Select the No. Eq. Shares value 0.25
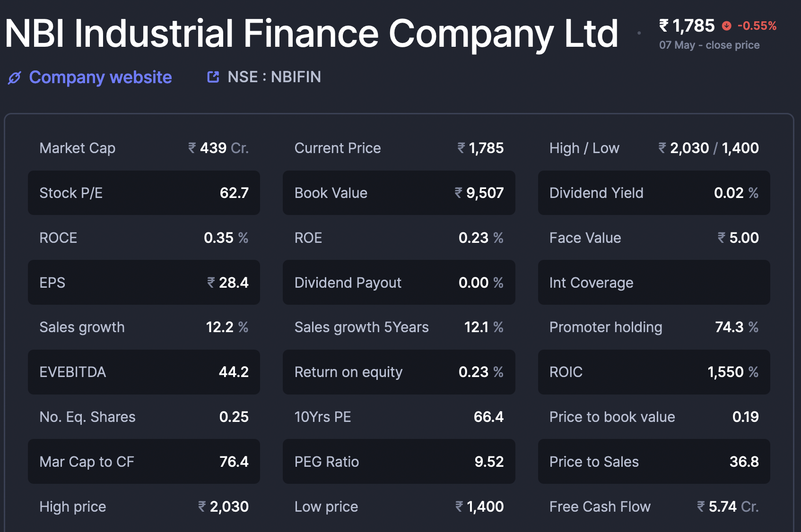 point(234,417)
